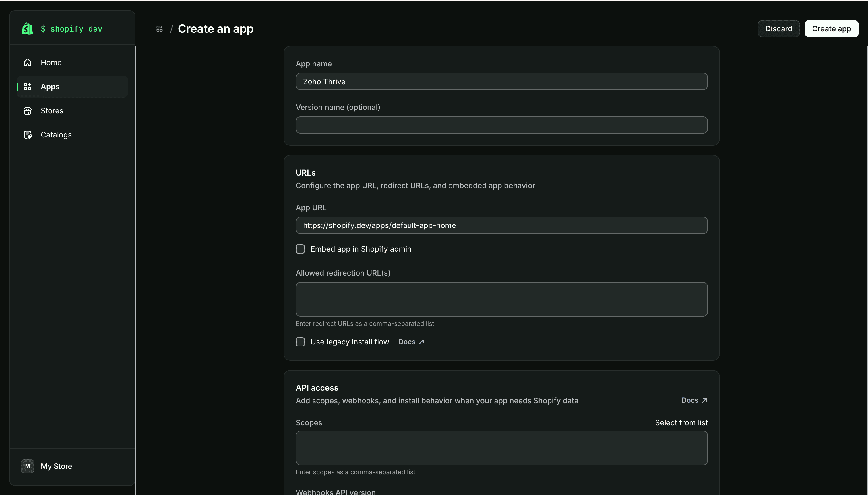The width and height of the screenshot is (868, 495).
Task: Select Apps in the sidebar menu
Action: 72,87
